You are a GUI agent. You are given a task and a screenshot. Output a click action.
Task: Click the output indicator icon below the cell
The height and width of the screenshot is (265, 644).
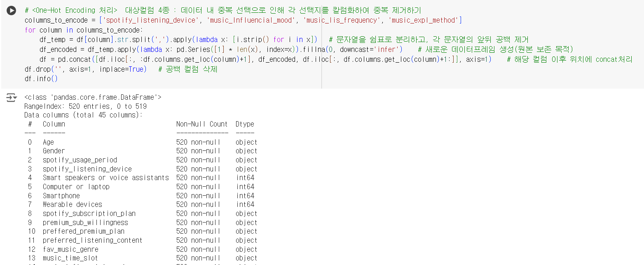tap(11, 97)
